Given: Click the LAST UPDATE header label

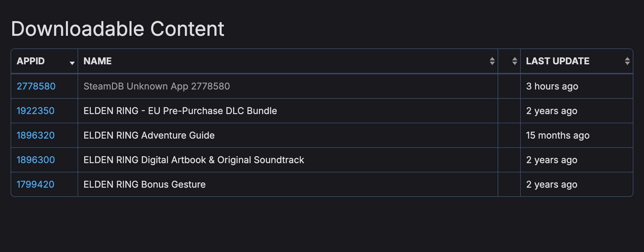Looking at the screenshot, I should pyautogui.click(x=558, y=61).
